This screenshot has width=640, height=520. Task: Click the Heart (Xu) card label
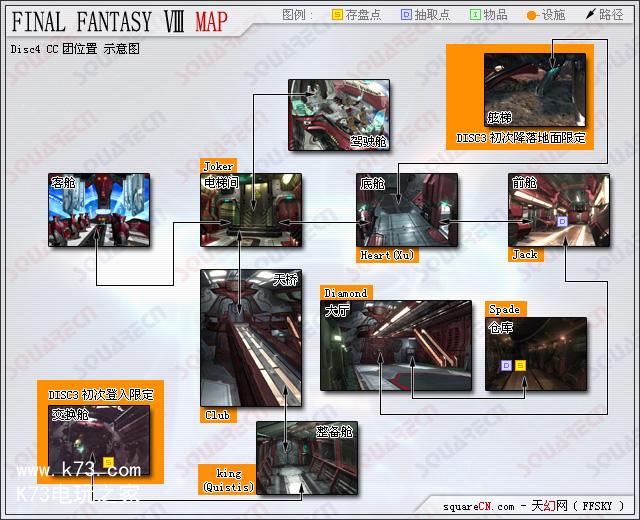point(387,255)
